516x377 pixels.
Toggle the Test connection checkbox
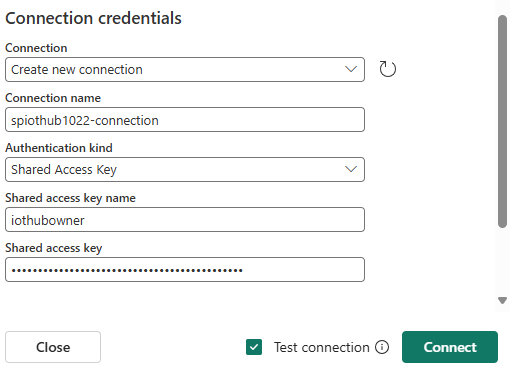254,347
